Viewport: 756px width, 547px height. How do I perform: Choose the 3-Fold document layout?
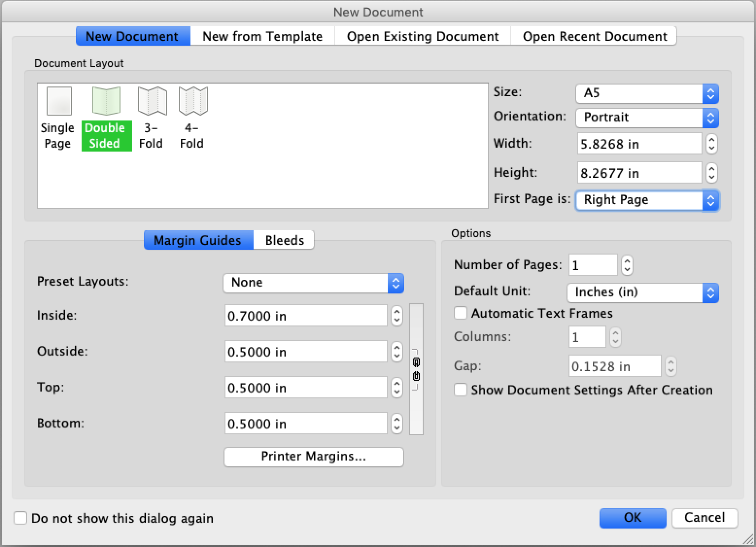151,117
